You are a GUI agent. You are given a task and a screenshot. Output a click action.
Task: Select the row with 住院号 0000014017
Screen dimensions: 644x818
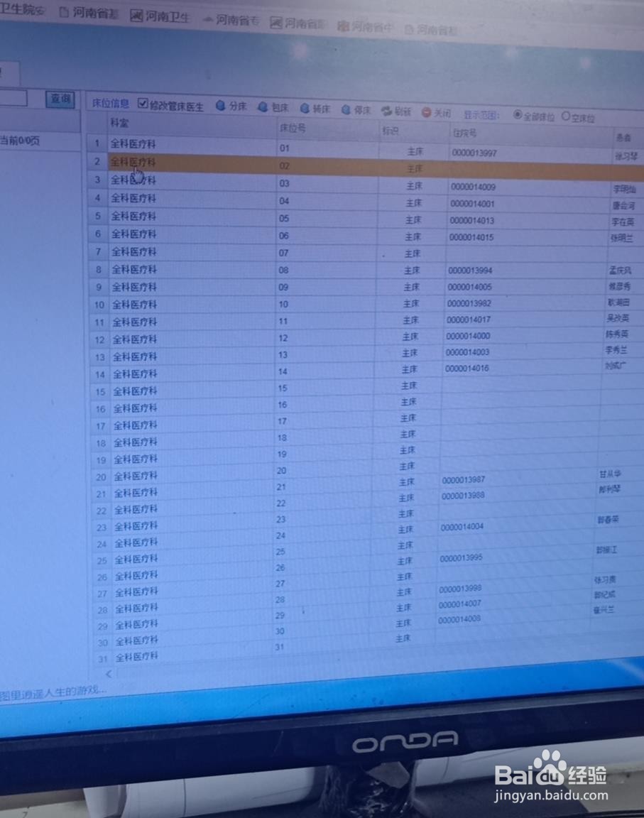(365, 320)
